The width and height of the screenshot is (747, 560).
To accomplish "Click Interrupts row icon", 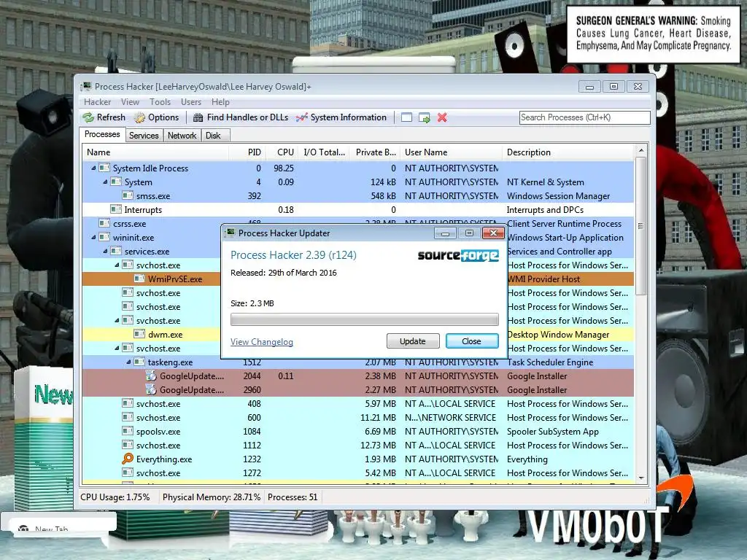I will pos(116,209).
